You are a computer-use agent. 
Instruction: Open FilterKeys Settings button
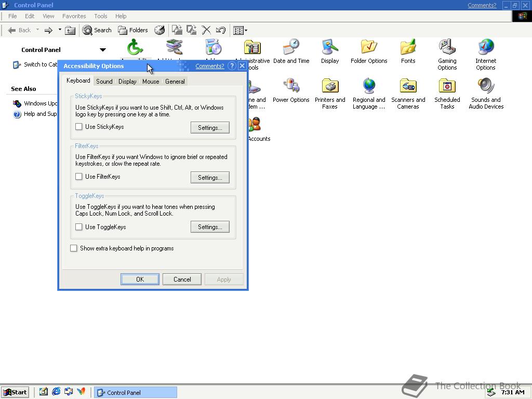[x=210, y=178]
